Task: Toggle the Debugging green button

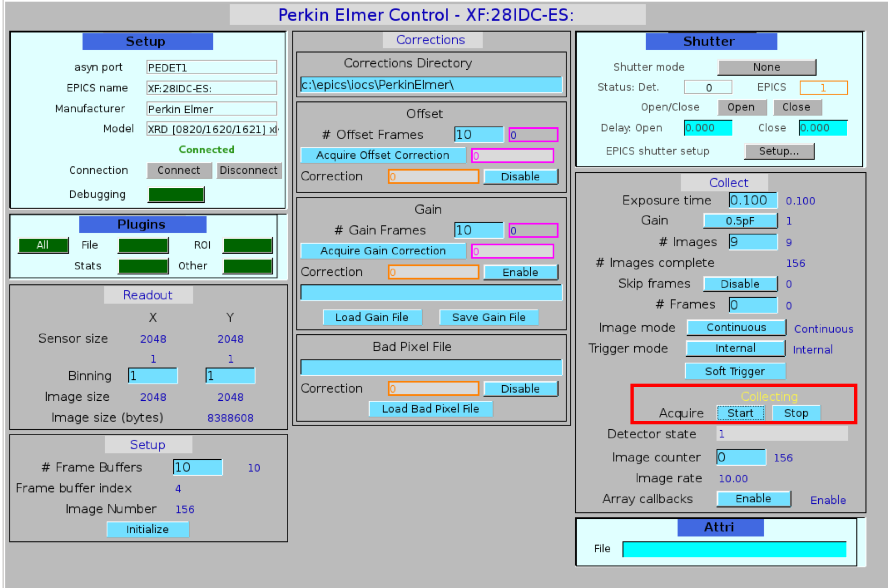Action: tap(177, 195)
